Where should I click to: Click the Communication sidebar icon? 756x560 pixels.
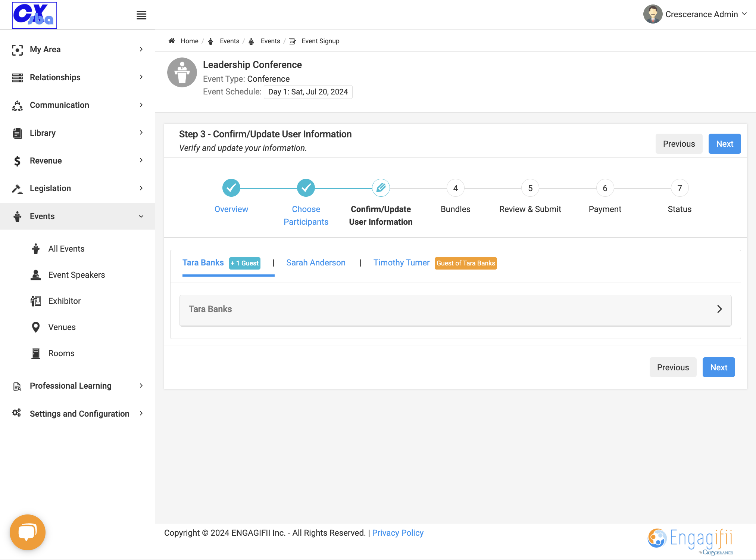pos(17,105)
